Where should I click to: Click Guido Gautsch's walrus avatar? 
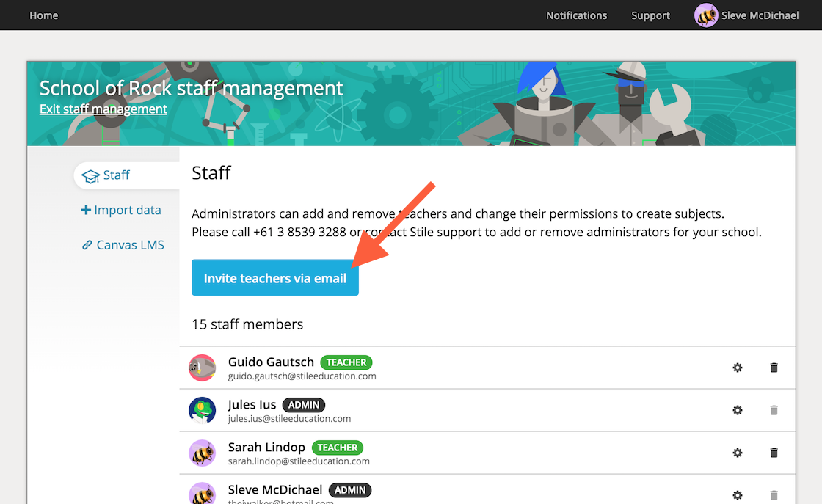(x=203, y=368)
